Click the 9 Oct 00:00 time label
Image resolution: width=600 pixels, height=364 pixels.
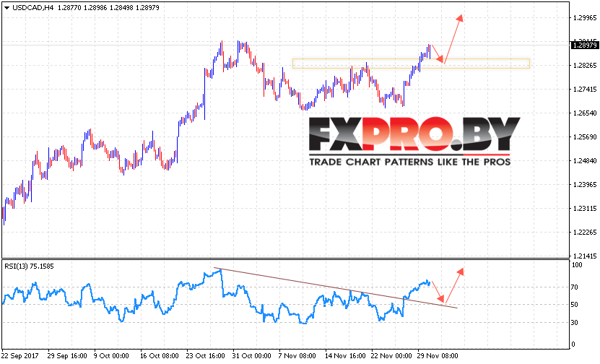pos(111,356)
